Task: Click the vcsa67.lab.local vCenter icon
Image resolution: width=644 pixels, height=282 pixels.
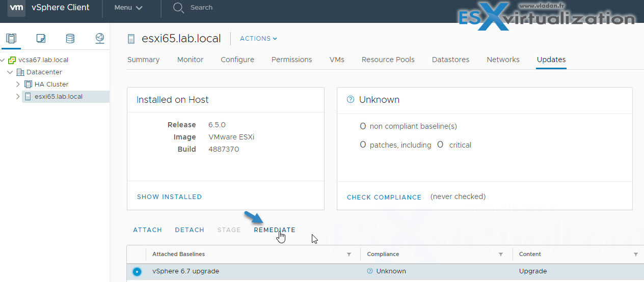Action: tap(12, 60)
